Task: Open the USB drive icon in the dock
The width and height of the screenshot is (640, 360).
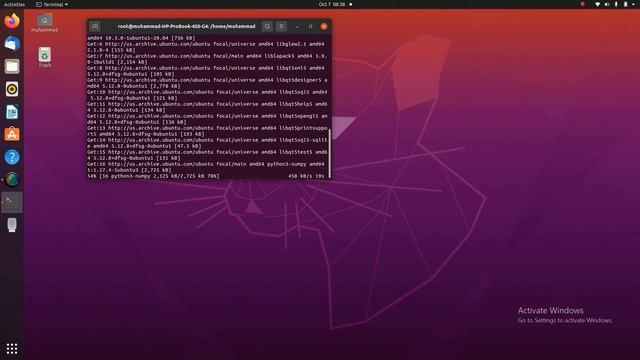Action: 12,225
